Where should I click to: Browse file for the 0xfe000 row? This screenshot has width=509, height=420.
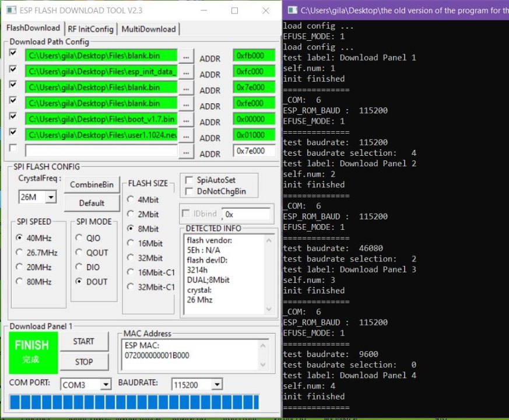(186, 104)
